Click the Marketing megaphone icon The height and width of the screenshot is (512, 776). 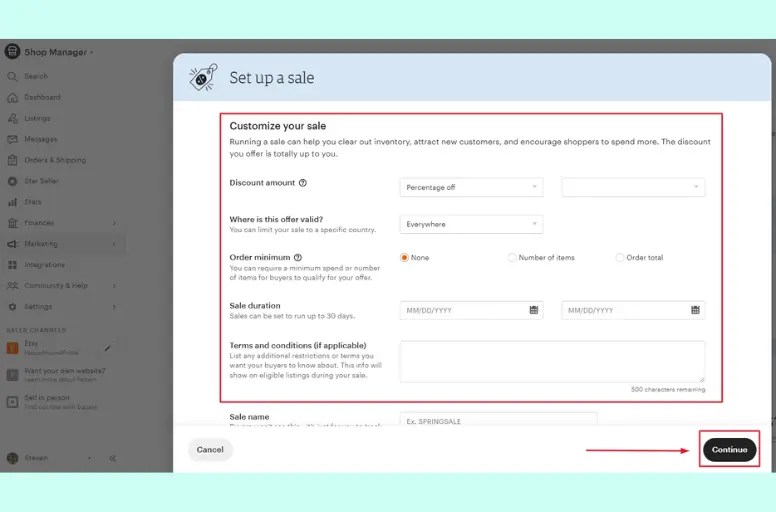(12, 244)
